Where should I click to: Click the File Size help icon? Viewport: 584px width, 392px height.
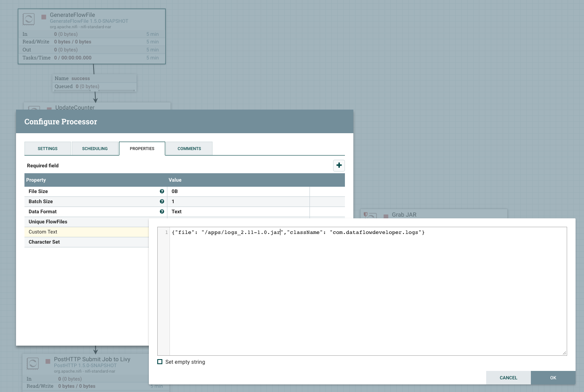162,191
